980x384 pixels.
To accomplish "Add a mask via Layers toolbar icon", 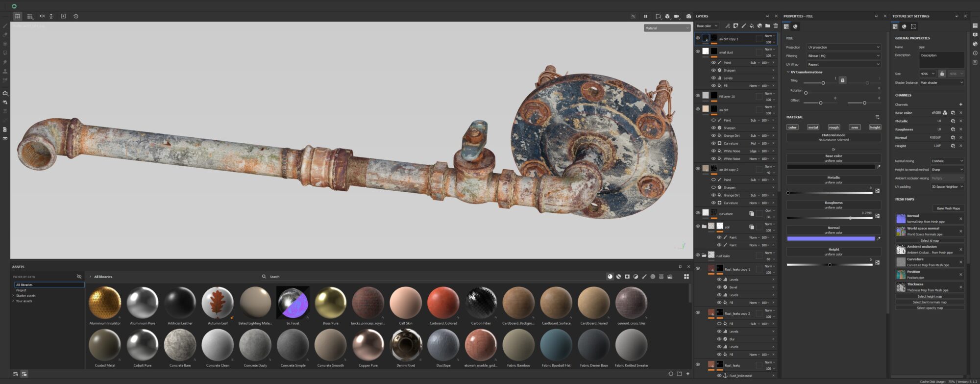I will [x=735, y=26].
